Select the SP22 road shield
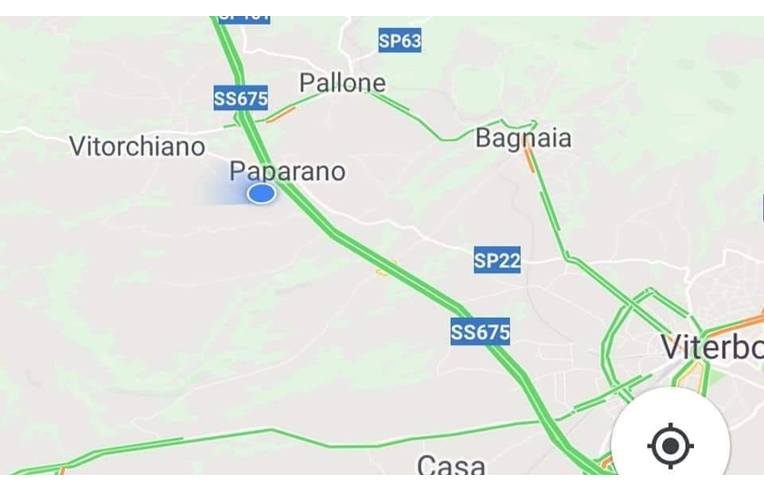The height and width of the screenshot is (492, 764). tap(497, 260)
